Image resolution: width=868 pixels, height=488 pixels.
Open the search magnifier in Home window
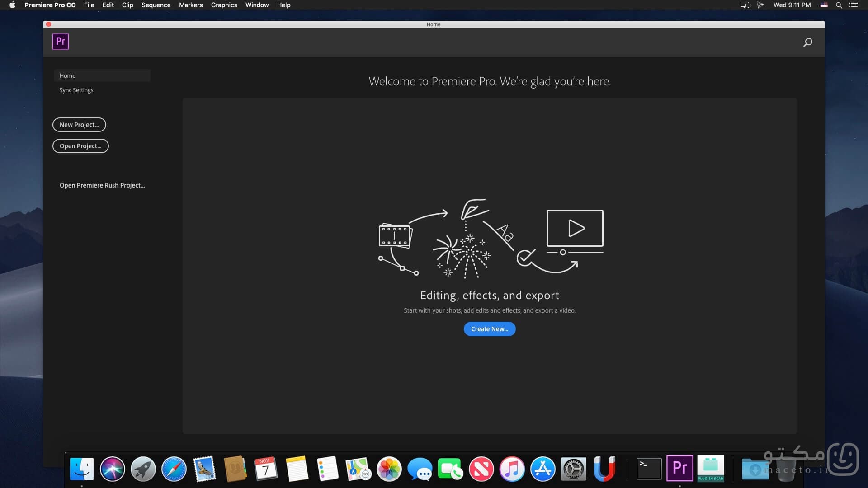tap(807, 42)
